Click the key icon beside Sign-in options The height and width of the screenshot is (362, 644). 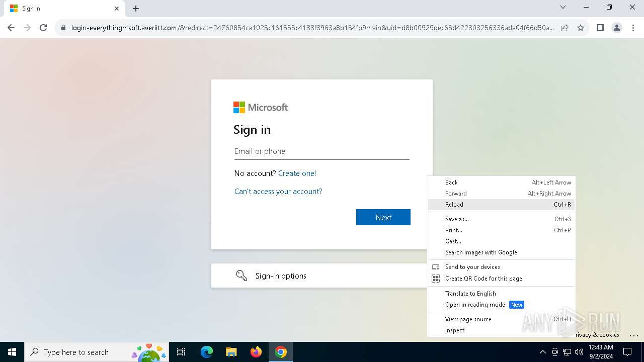[242, 276]
